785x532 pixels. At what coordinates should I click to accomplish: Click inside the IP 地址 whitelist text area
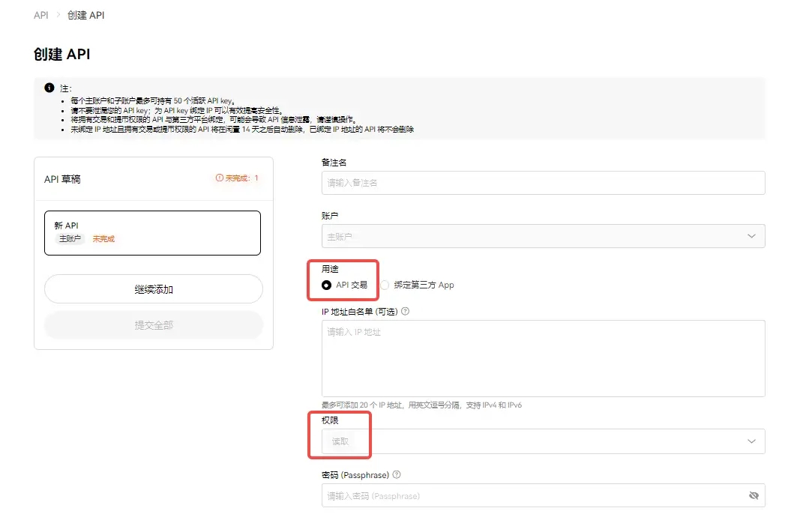543,358
